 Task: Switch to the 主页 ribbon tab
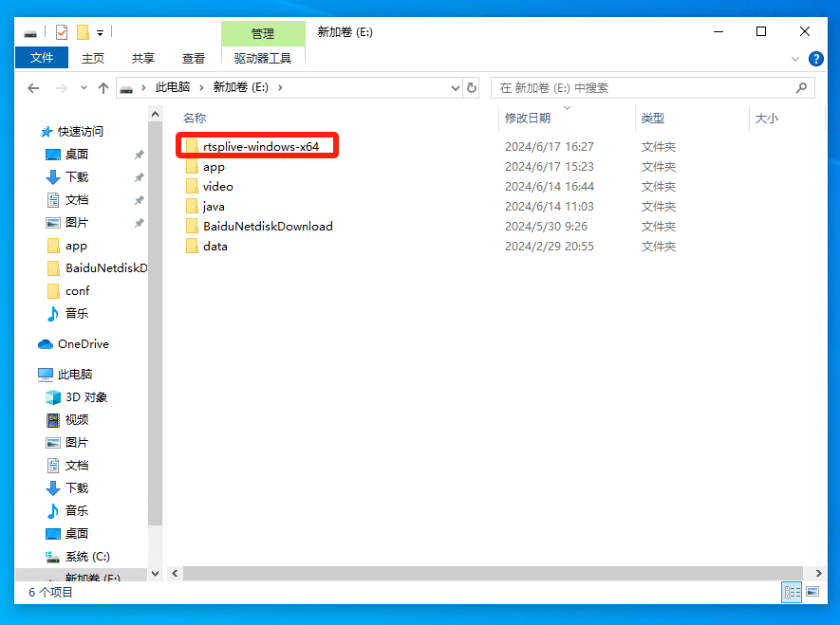click(x=93, y=58)
